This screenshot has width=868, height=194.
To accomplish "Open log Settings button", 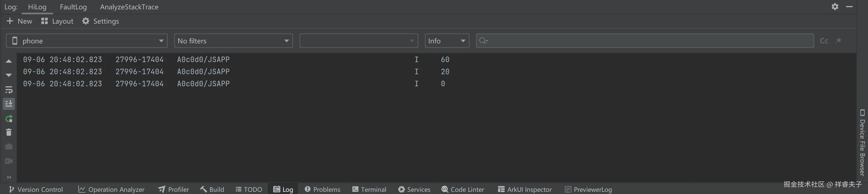I will tap(100, 21).
